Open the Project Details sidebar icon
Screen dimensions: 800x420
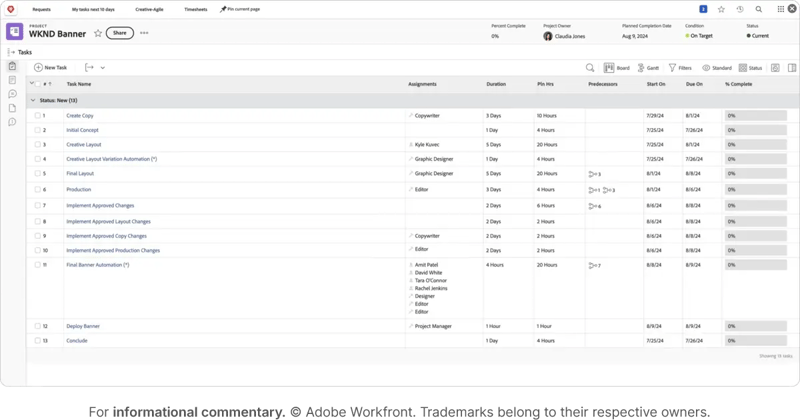coord(12,80)
